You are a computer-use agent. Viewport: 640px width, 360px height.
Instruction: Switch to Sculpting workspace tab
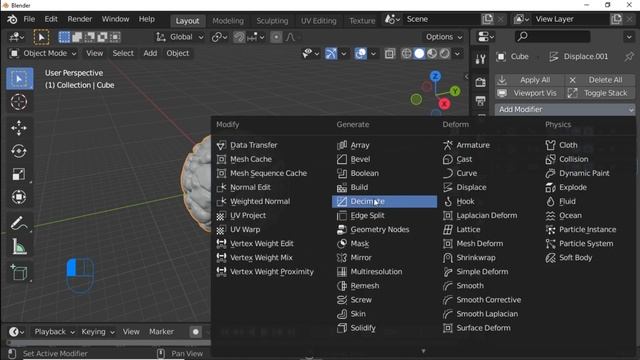pos(272,21)
